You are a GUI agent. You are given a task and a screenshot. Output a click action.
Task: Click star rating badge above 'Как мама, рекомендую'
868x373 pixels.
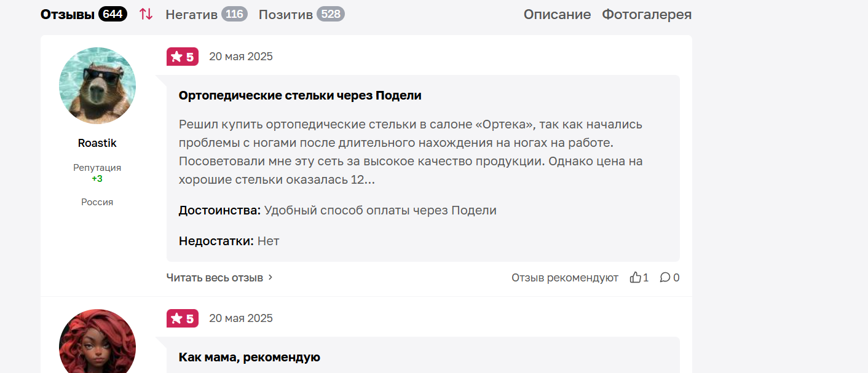tap(183, 318)
